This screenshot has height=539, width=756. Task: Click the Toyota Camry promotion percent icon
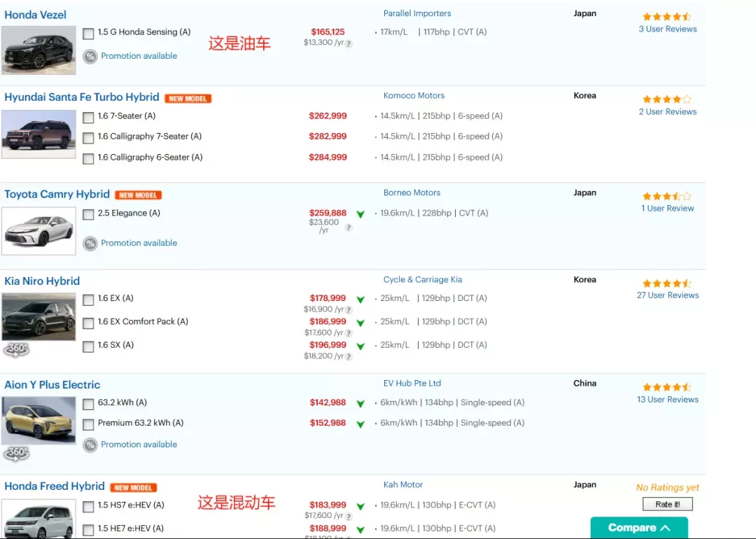click(90, 244)
